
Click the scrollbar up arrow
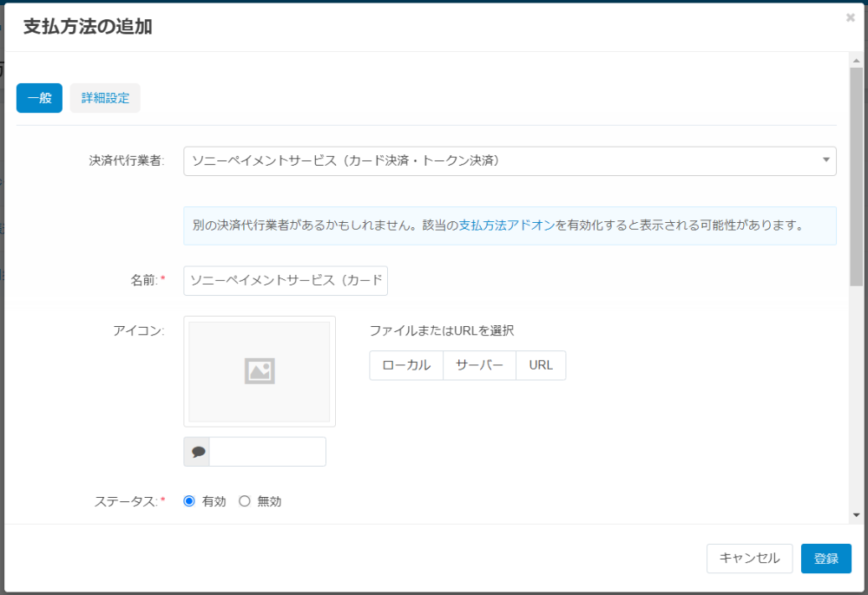(x=857, y=60)
